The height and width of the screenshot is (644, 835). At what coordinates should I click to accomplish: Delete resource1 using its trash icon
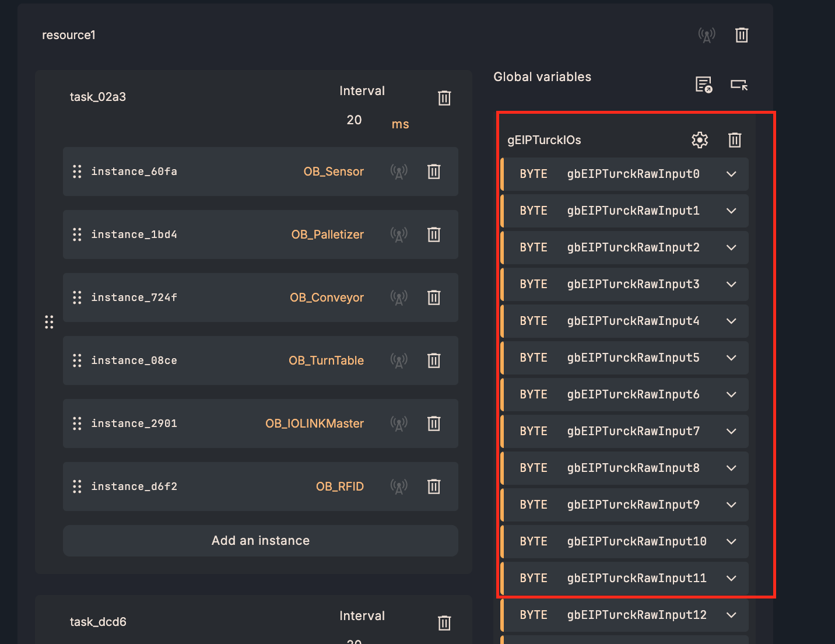741,35
